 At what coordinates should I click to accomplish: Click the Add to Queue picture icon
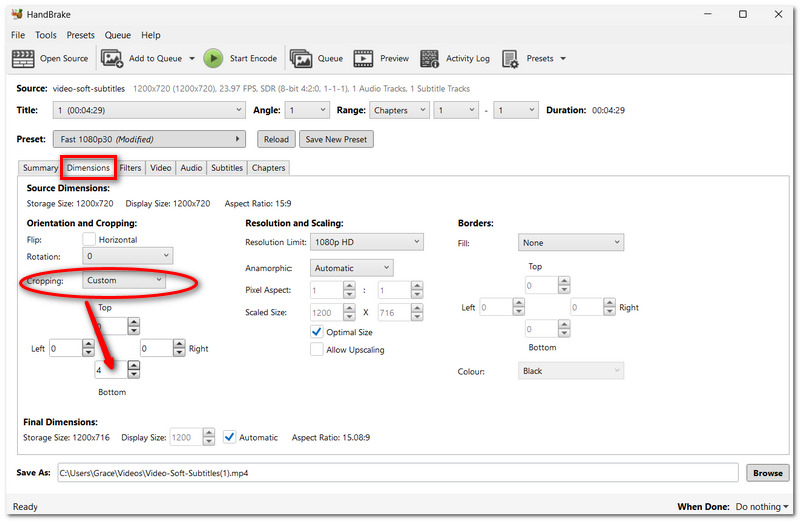pos(112,59)
